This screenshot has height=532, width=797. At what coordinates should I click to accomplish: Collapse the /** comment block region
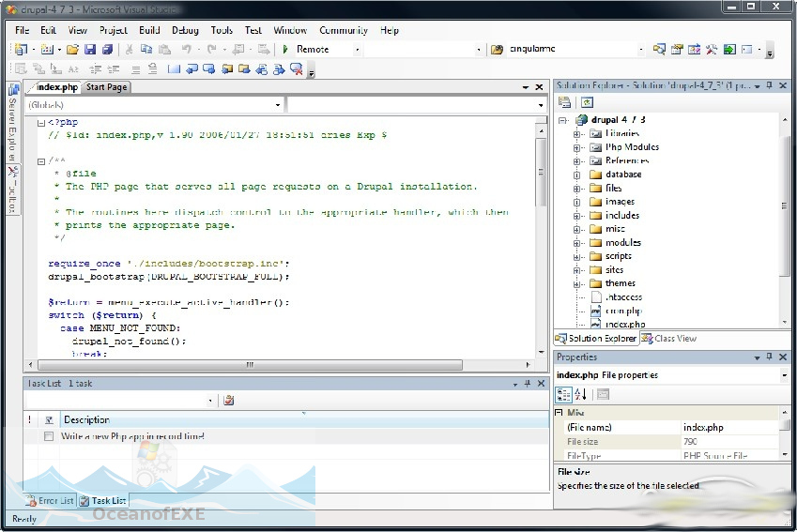[x=41, y=161]
